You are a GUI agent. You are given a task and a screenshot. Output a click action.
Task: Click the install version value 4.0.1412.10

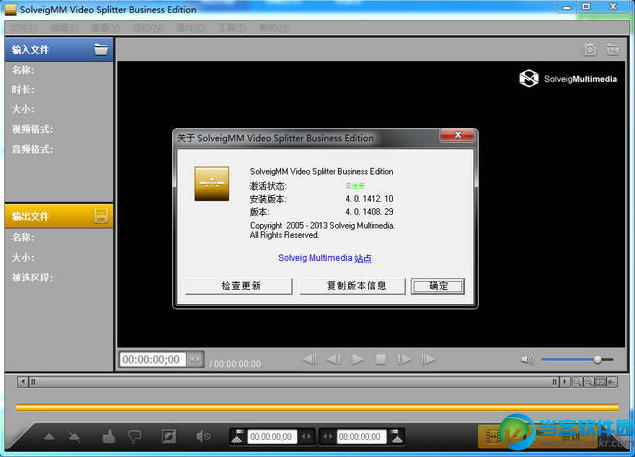pyautogui.click(x=369, y=199)
